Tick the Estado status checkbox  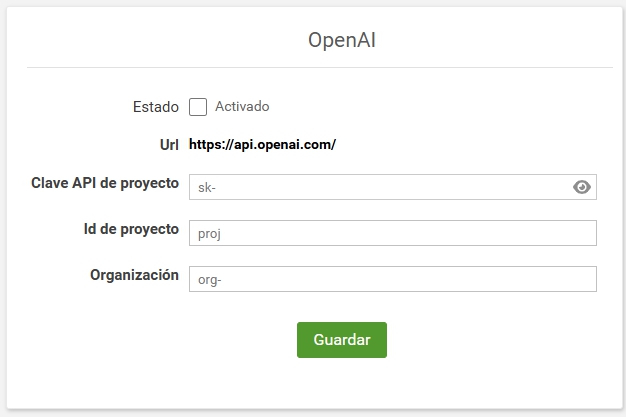pos(198,107)
